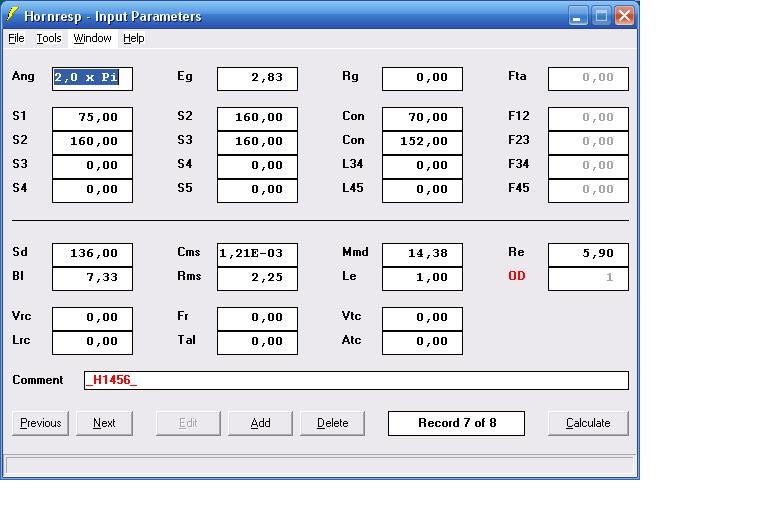Screen dimensions: 775x529
Task: Click the Le field showing 1,00
Action: [423, 278]
